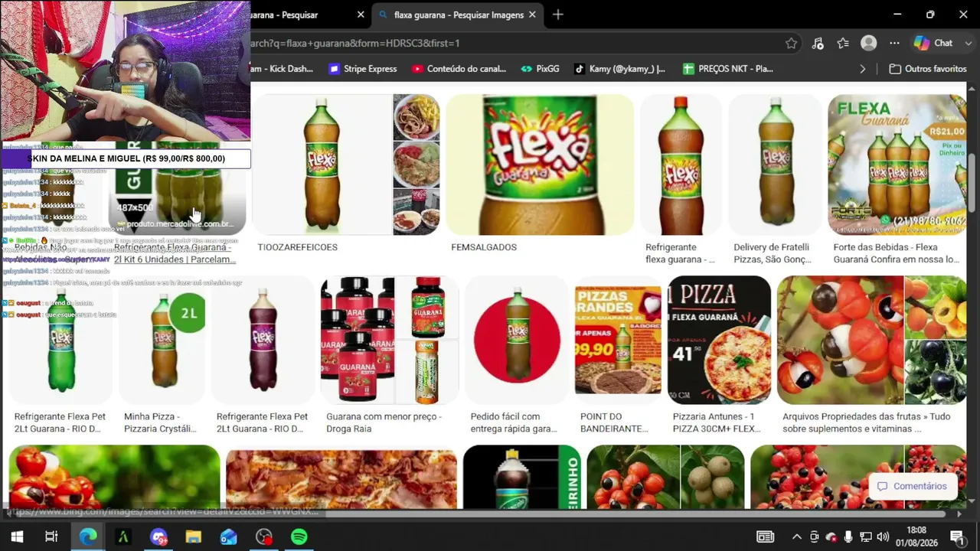This screenshot has width=980, height=551.
Task: Expand the dropdown arrow beside Copilot Chat
Action: (967, 44)
